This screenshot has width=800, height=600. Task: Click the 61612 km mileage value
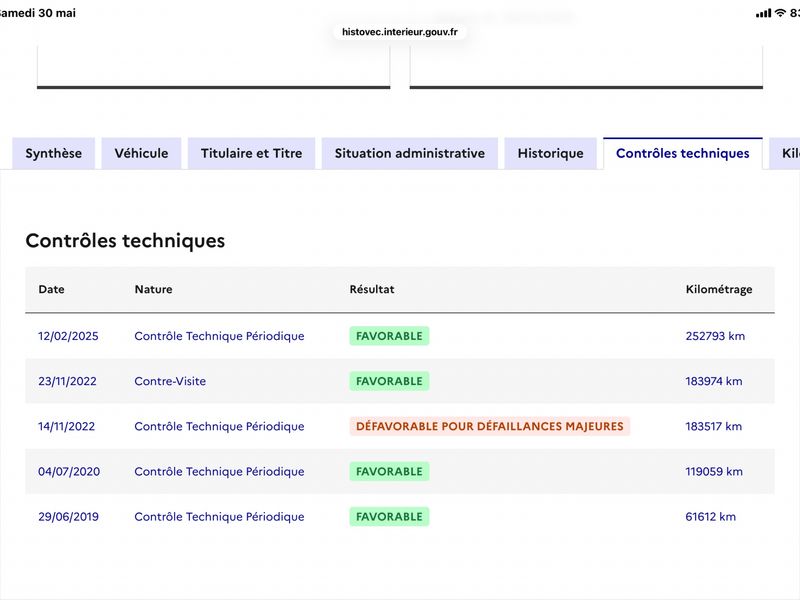pos(711,516)
